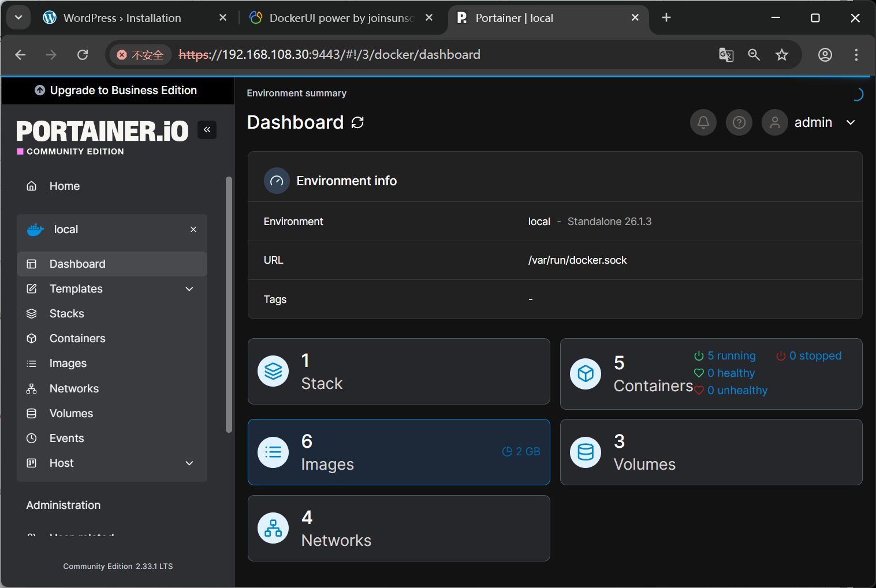The image size is (876, 588).
Task: Click the /var/run/docker.sock URL value
Action: pos(577,260)
